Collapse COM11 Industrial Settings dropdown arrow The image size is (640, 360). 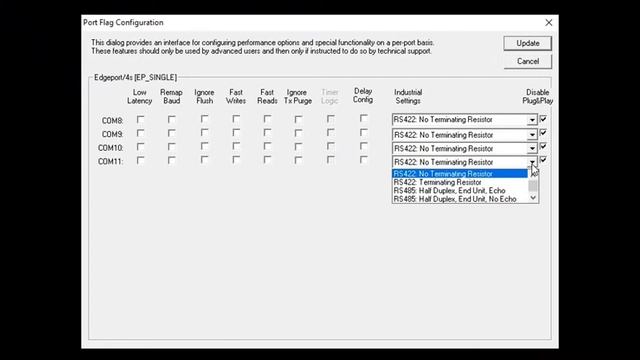532,162
